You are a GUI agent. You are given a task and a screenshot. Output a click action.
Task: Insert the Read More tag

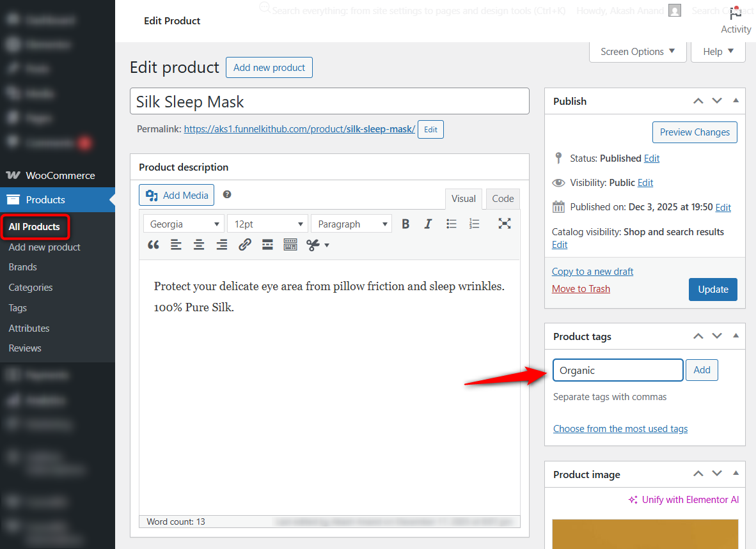click(x=267, y=245)
